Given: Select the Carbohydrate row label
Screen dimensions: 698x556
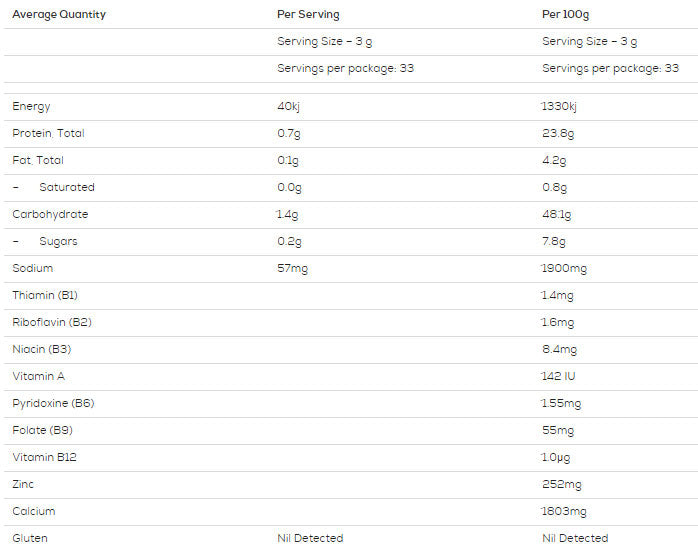Looking at the screenshot, I should [50, 215].
